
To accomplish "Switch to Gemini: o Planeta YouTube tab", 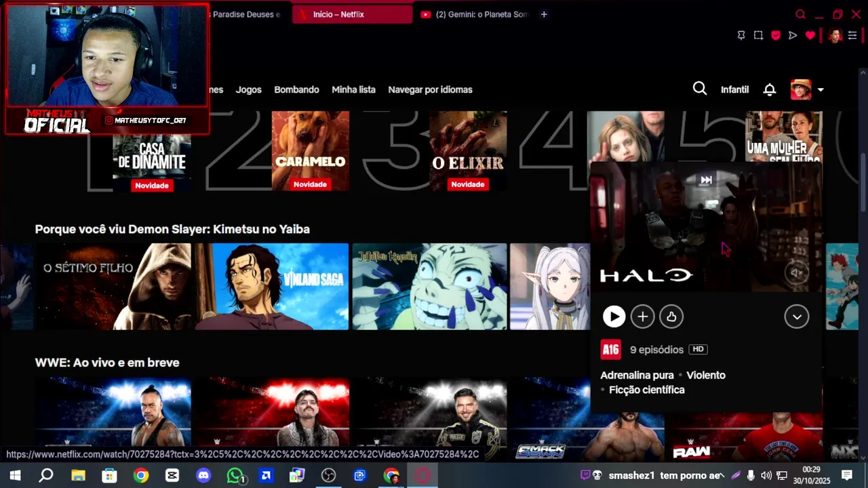I will (474, 14).
